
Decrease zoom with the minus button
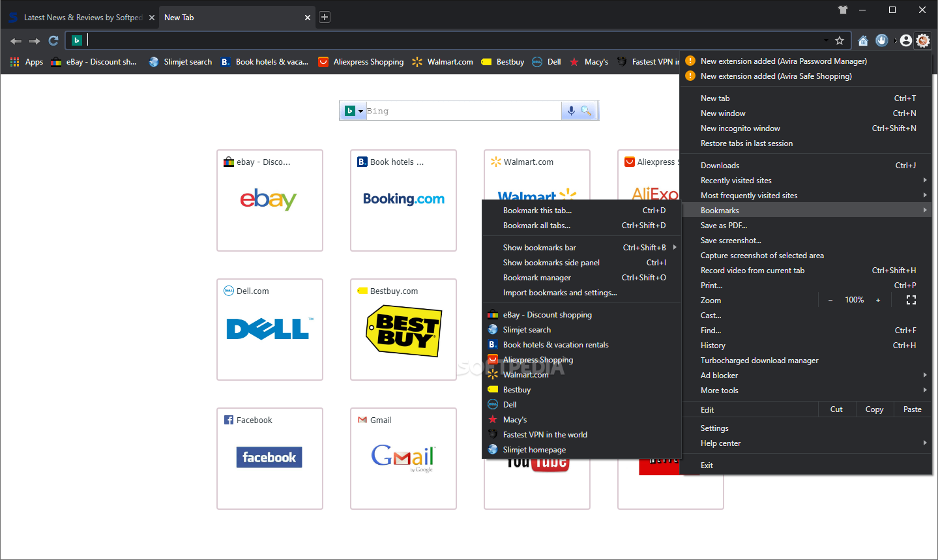pyautogui.click(x=830, y=300)
